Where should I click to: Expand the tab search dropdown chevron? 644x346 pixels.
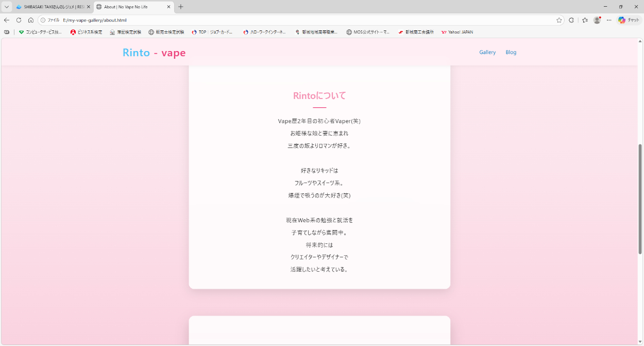7,7
